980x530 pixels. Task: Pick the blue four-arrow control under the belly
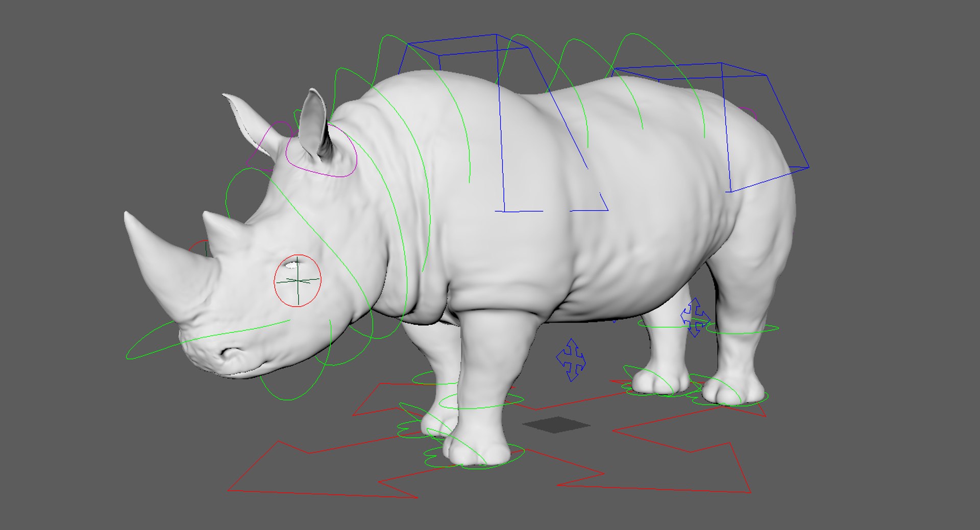(571, 359)
